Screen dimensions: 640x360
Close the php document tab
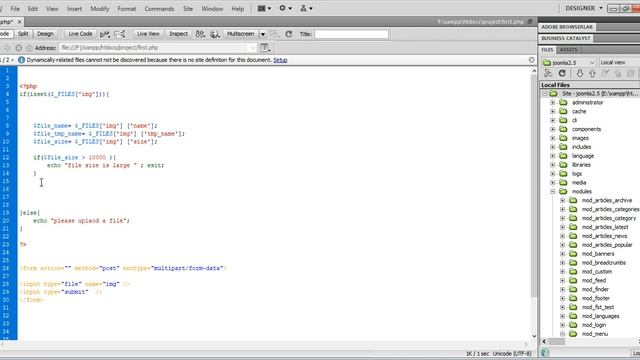[19, 22]
